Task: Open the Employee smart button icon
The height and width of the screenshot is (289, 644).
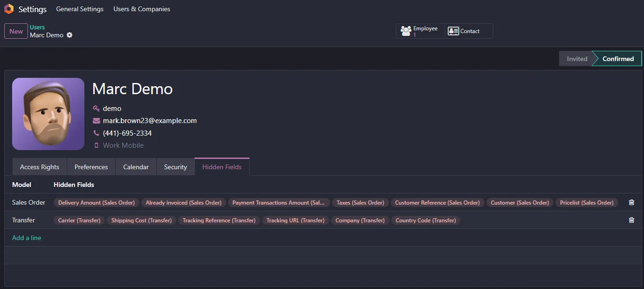Action: tap(406, 31)
